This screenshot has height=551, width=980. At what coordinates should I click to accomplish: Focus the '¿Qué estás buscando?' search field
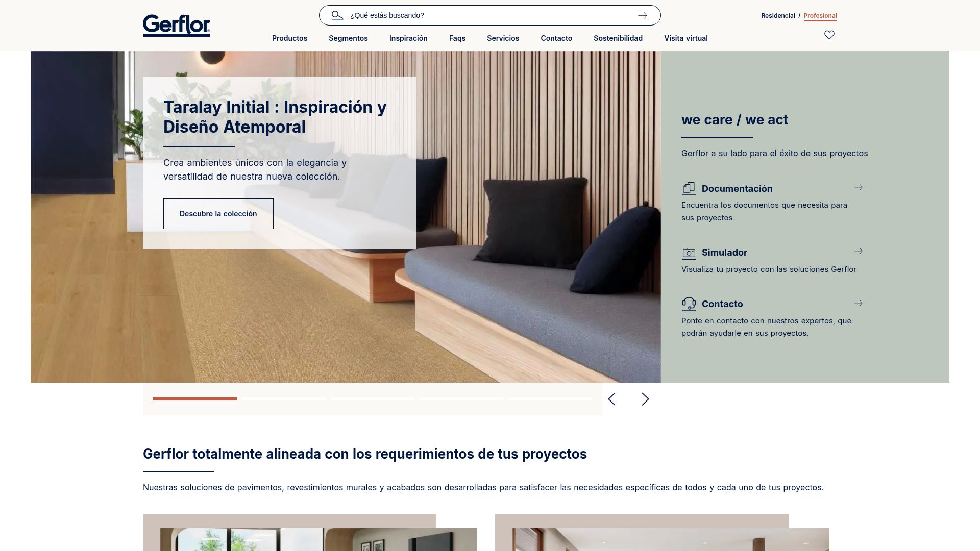click(490, 15)
